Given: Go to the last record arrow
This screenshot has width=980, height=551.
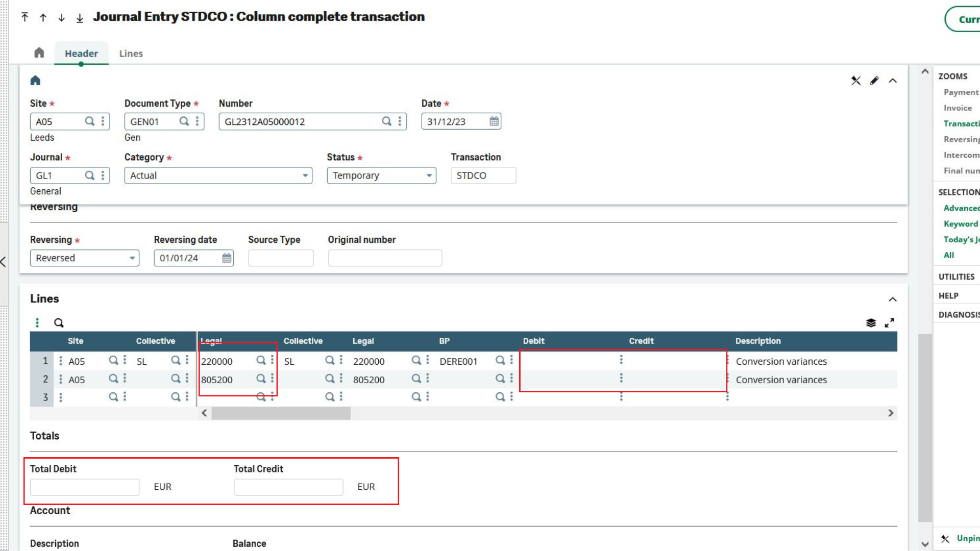Looking at the screenshot, I should point(80,18).
